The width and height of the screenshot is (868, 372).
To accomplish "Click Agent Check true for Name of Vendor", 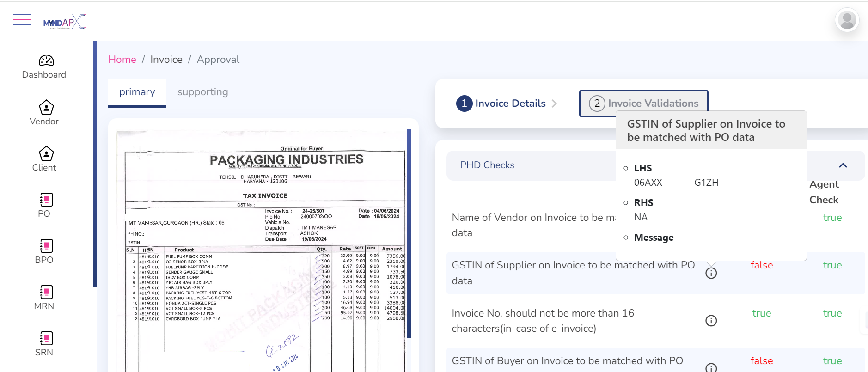I will click(x=832, y=218).
